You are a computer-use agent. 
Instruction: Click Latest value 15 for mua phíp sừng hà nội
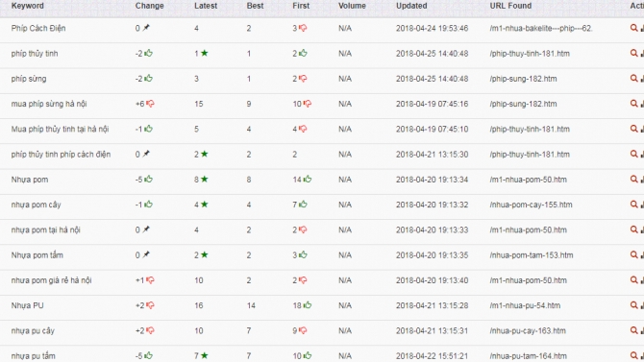[x=199, y=105]
